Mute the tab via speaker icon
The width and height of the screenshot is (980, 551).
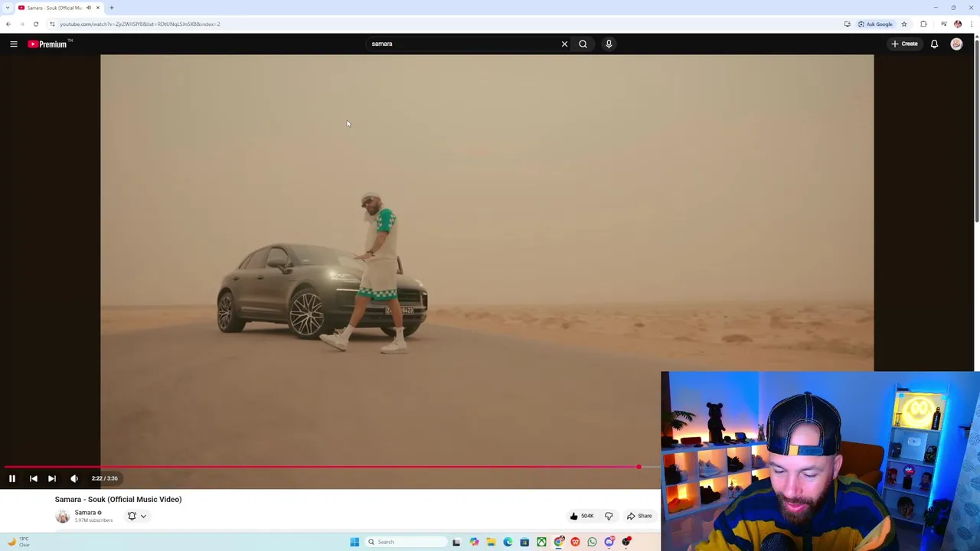coord(89,8)
